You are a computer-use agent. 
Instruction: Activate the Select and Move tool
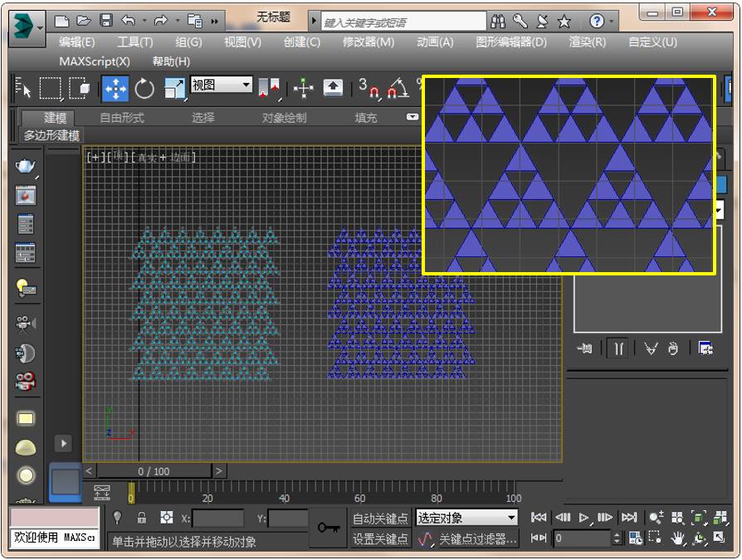[115, 89]
